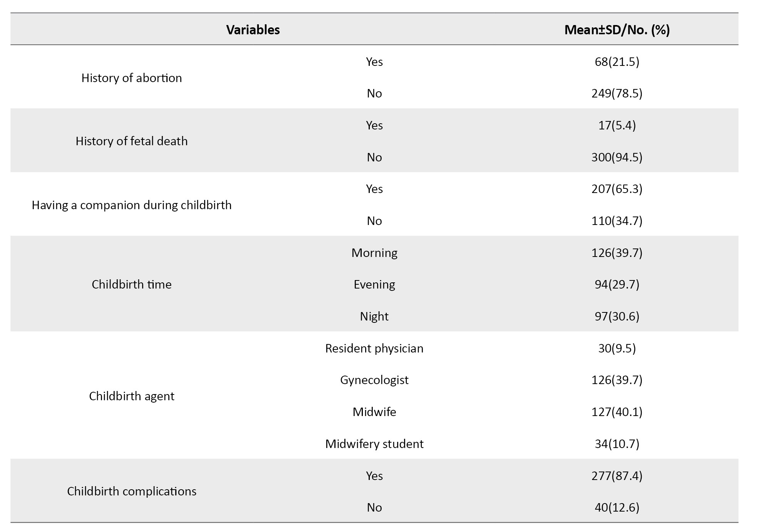Click the Evening category cell
Screen dimensions: 760x532
[374, 284]
